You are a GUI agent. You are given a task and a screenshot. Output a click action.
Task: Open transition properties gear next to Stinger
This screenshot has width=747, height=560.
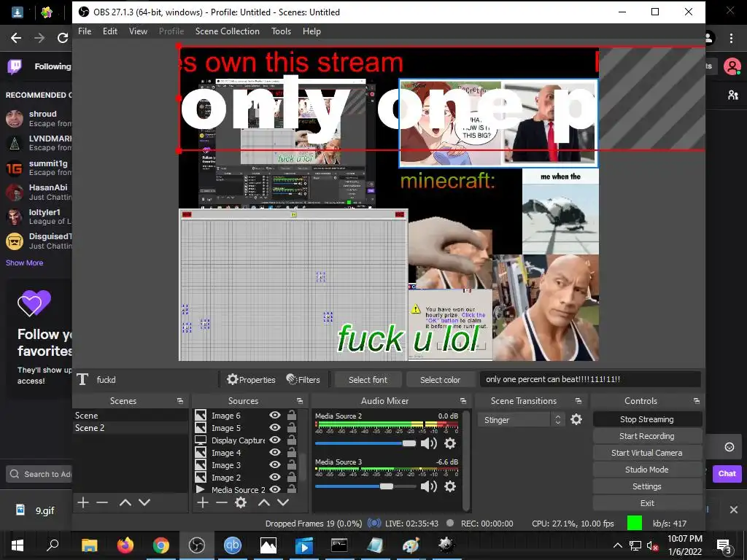[x=576, y=419]
